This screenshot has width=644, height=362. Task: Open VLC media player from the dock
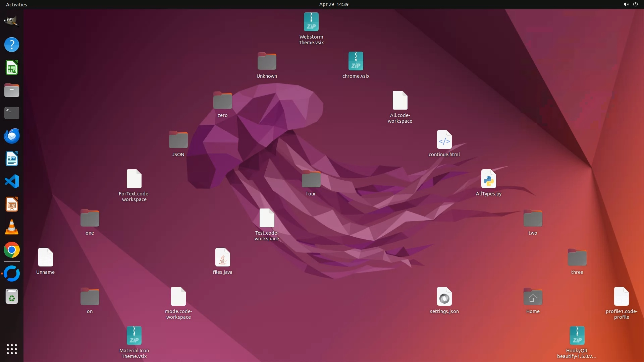12,227
